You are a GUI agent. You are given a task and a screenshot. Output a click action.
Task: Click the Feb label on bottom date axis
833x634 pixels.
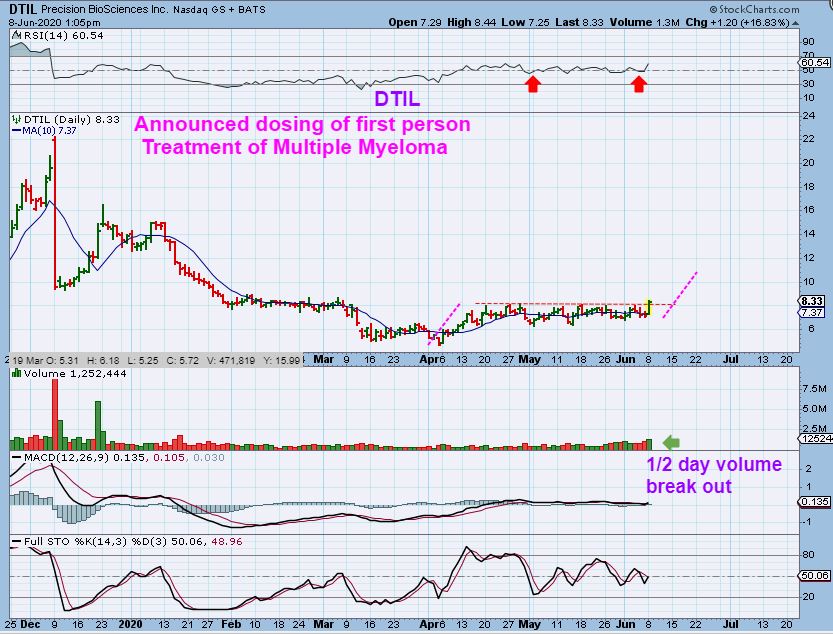(x=231, y=624)
